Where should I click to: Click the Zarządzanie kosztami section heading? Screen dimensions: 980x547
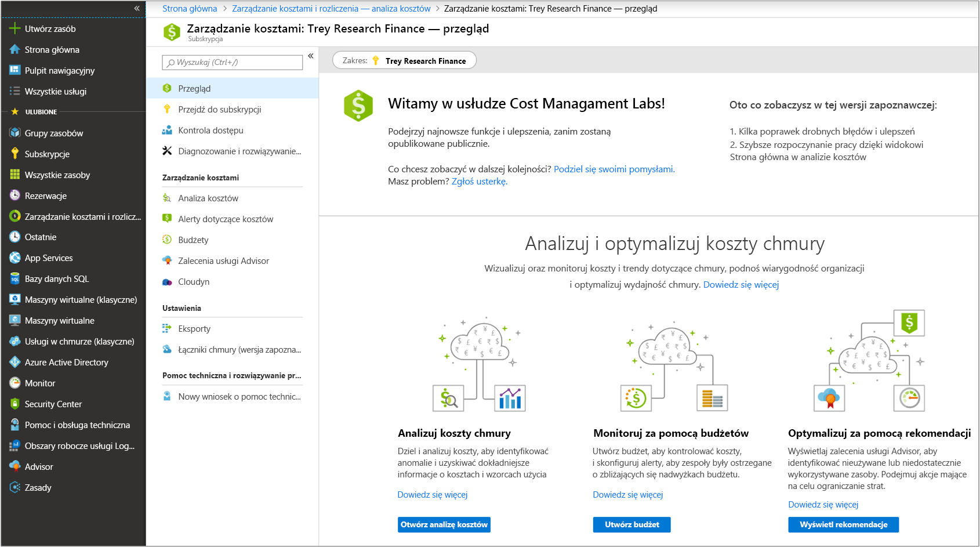coord(201,177)
